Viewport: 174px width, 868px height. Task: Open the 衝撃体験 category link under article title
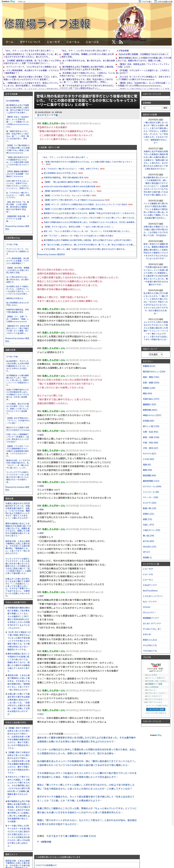58,112
